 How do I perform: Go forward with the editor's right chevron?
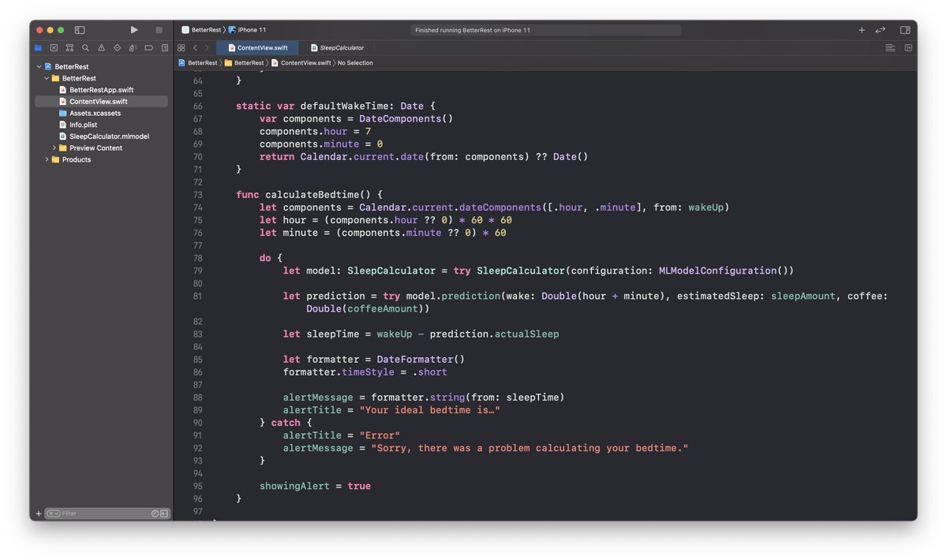coord(207,47)
